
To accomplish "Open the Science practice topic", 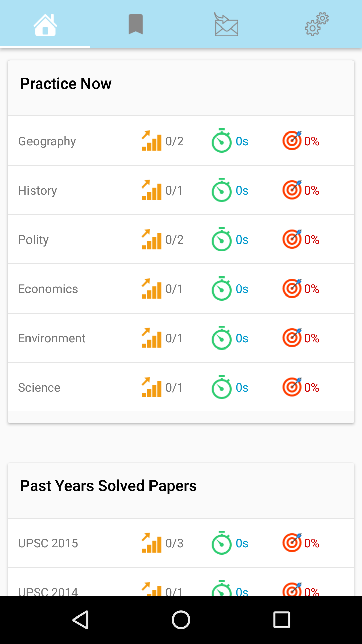I will pos(39,388).
